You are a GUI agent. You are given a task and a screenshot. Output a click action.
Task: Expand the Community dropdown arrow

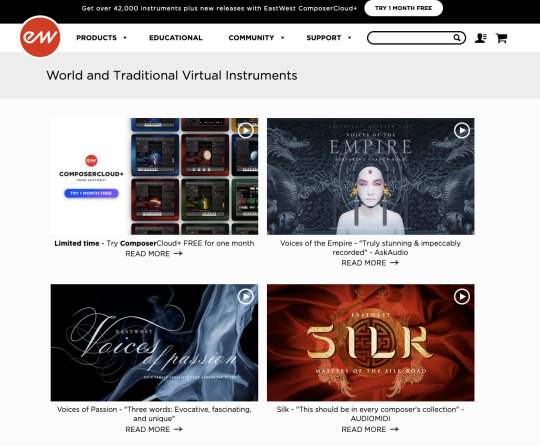(282, 38)
